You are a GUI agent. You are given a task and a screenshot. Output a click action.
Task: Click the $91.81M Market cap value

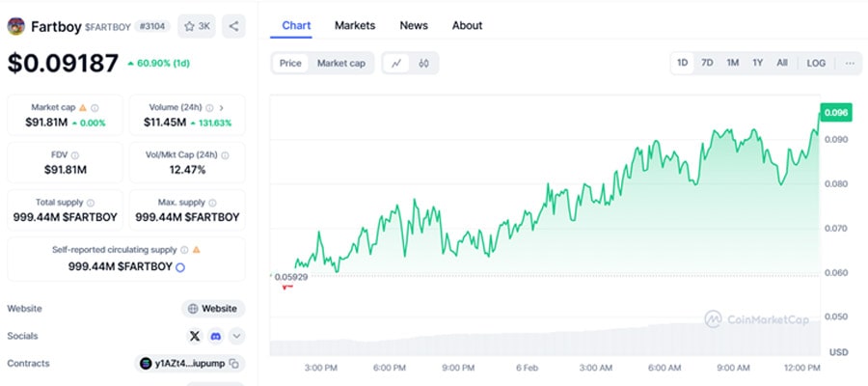click(46, 123)
